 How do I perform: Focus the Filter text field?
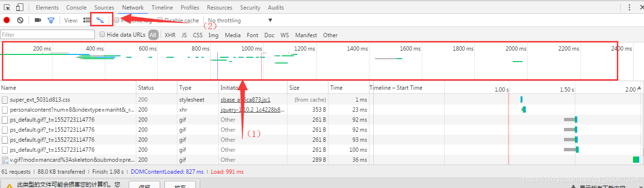48,35
